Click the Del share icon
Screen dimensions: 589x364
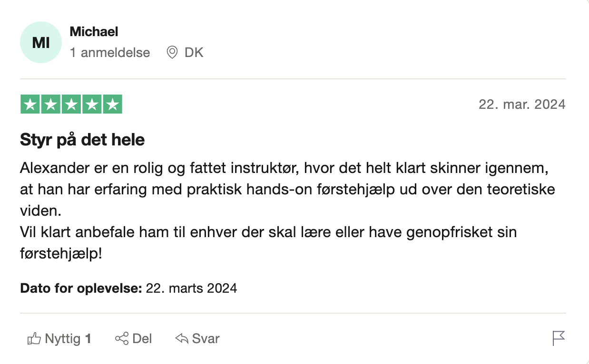122,338
